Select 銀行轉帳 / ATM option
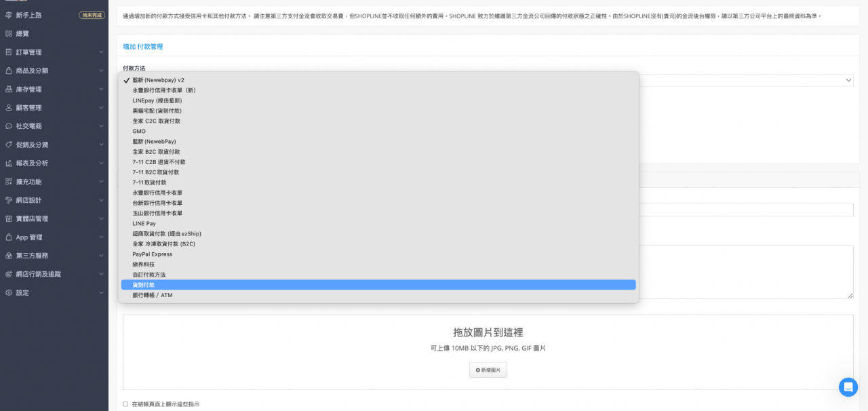The image size is (868, 411). pyautogui.click(x=378, y=295)
